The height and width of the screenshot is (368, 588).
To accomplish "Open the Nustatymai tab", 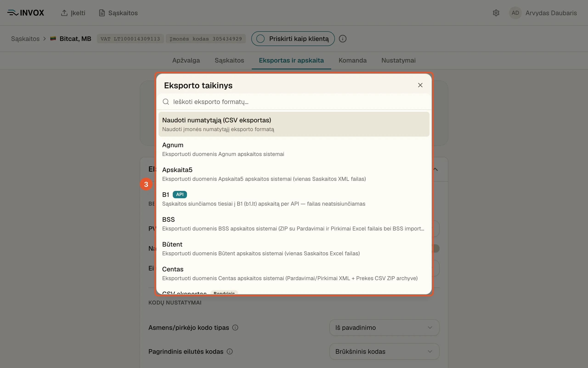I will [399, 60].
